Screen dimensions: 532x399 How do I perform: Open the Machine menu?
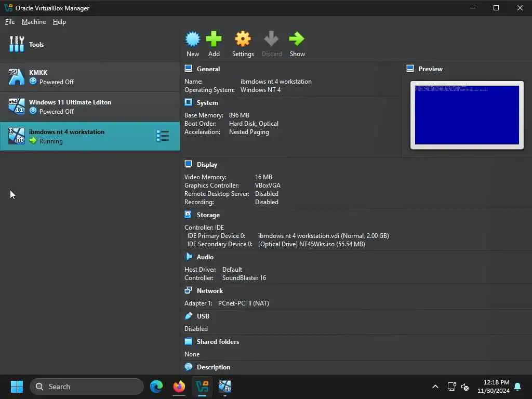(x=34, y=22)
